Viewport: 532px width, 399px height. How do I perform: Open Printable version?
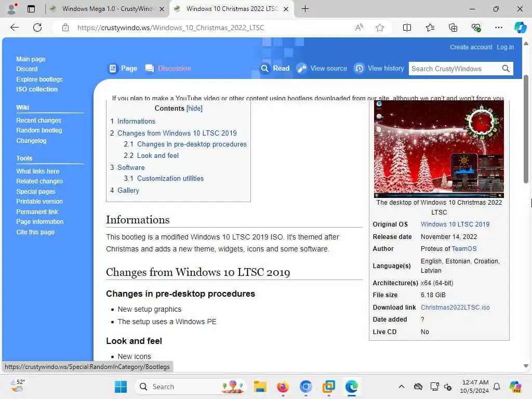[39, 202]
